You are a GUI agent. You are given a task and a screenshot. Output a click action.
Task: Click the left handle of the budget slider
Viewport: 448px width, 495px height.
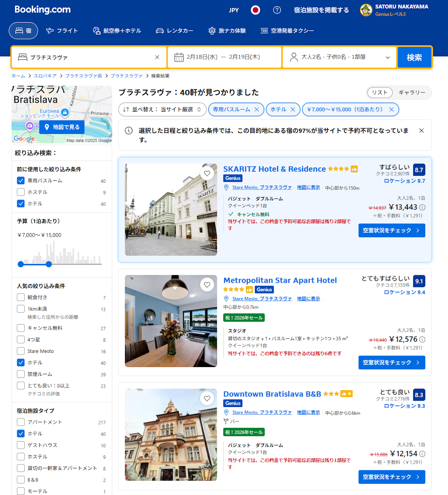(21, 264)
